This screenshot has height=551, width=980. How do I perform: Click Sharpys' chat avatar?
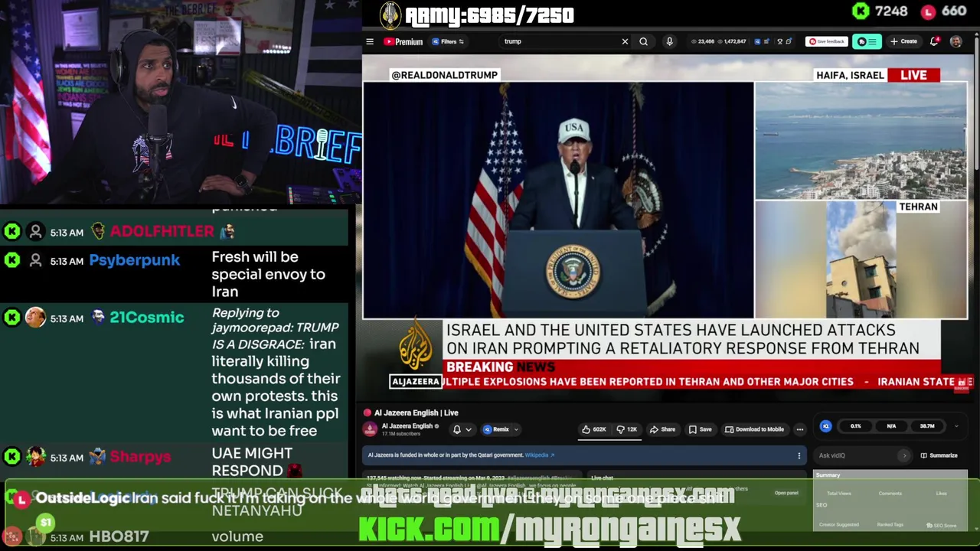(35, 457)
